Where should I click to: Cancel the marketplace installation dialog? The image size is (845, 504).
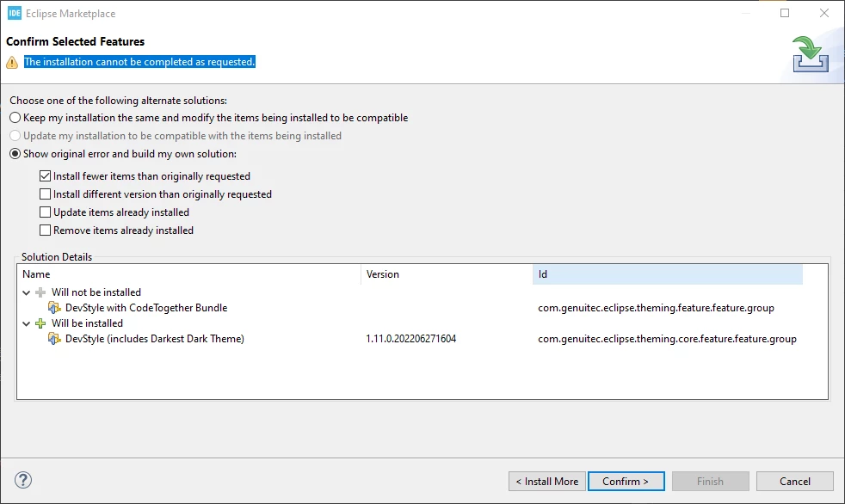795,482
